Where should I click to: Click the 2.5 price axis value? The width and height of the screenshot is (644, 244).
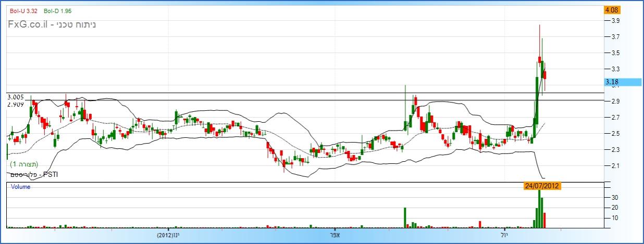coord(615,134)
